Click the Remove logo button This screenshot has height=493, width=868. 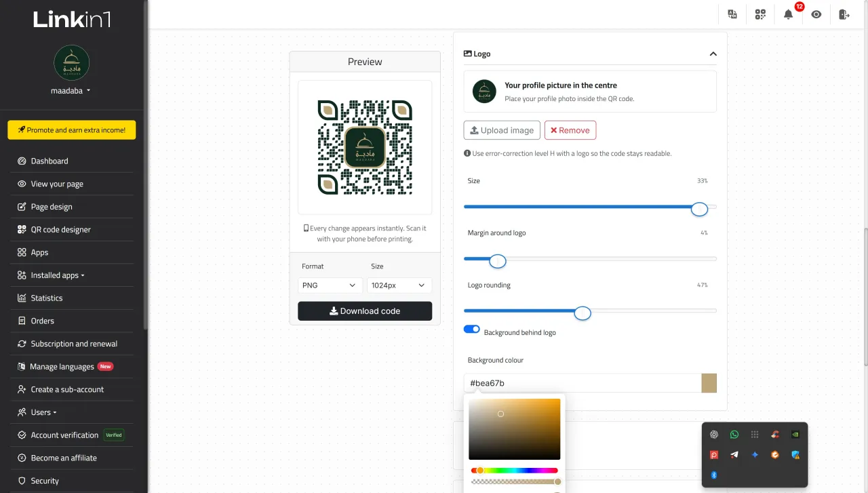point(570,130)
